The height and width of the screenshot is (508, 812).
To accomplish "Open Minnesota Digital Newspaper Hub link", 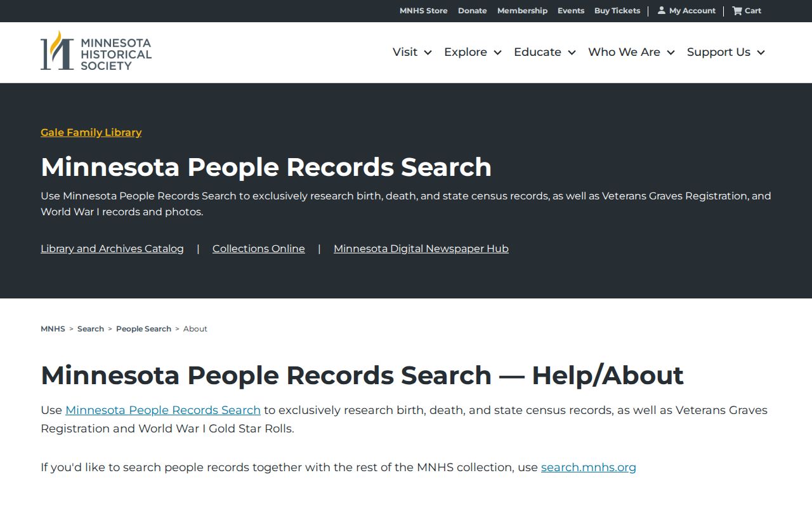I will (x=421, y=248).
